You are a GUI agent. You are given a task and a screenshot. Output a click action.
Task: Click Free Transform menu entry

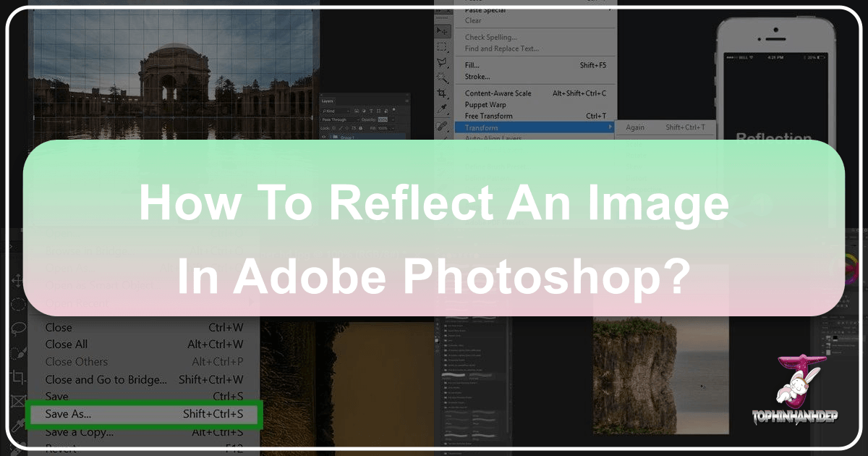click(489, 116)
